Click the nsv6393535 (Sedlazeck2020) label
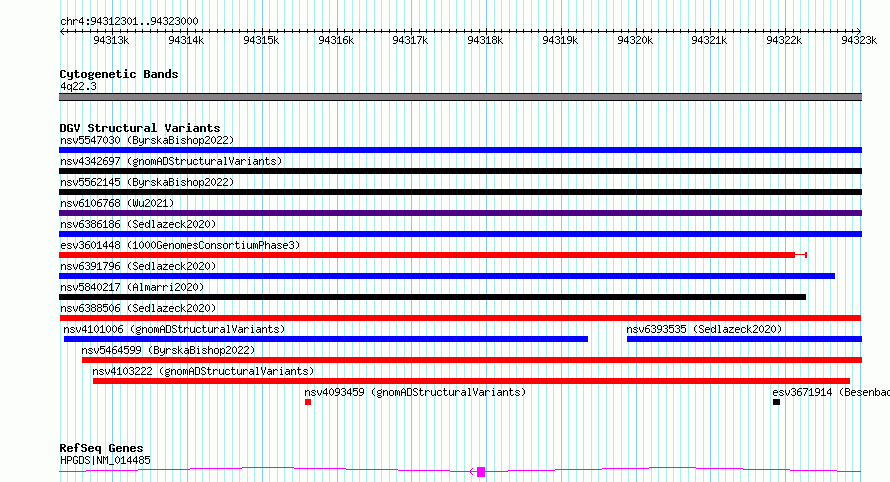Screen dimensions: 890x482 tap(704, 329)
